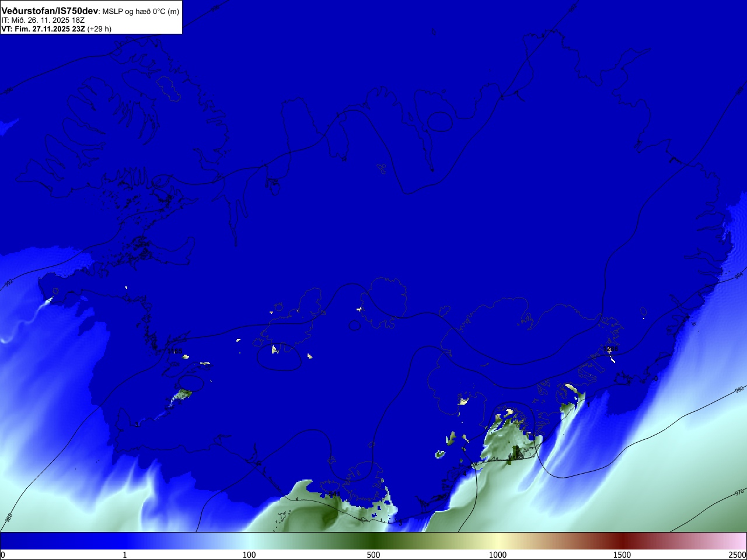The height and width of the screenshot is (560, 747).
Task: Click the dark green colorbar segment above 500
Action: pos(373,541)
